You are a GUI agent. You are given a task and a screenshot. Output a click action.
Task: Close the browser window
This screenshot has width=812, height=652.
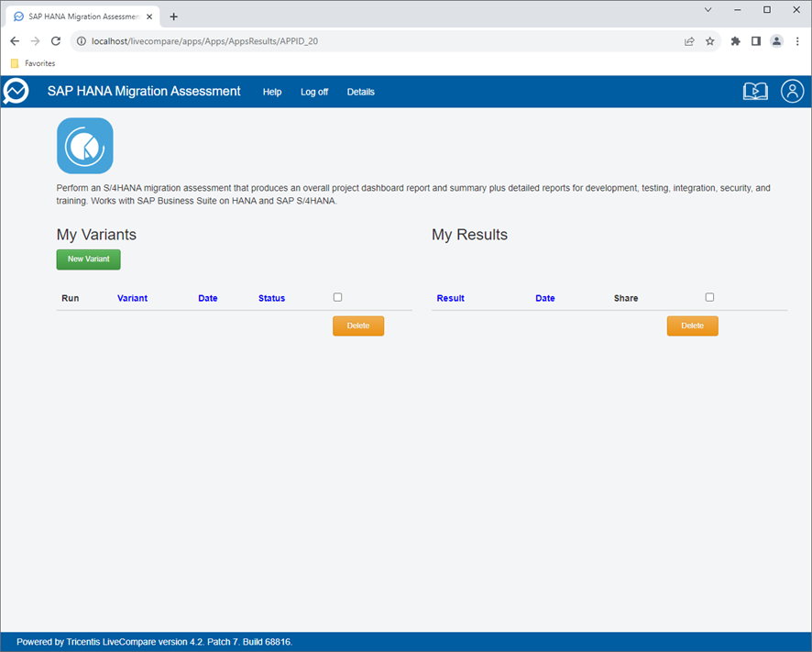coord(796,10)
